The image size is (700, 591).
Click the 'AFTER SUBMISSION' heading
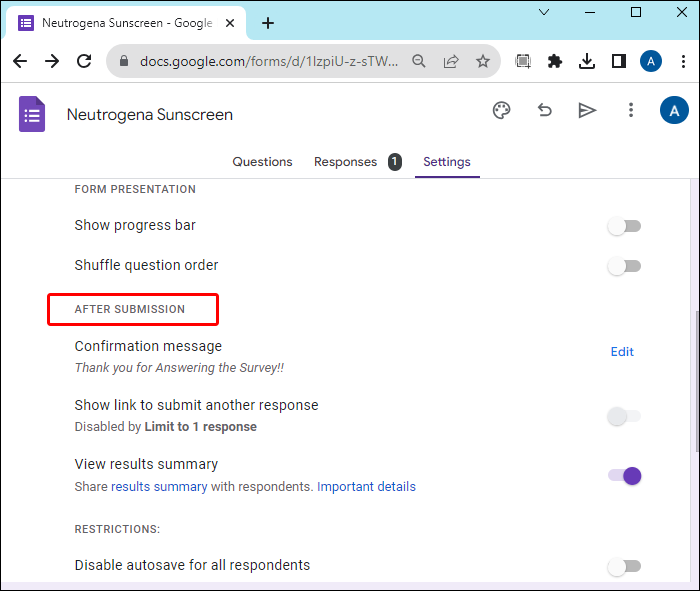pyautogui.click(x=129, y=309)
